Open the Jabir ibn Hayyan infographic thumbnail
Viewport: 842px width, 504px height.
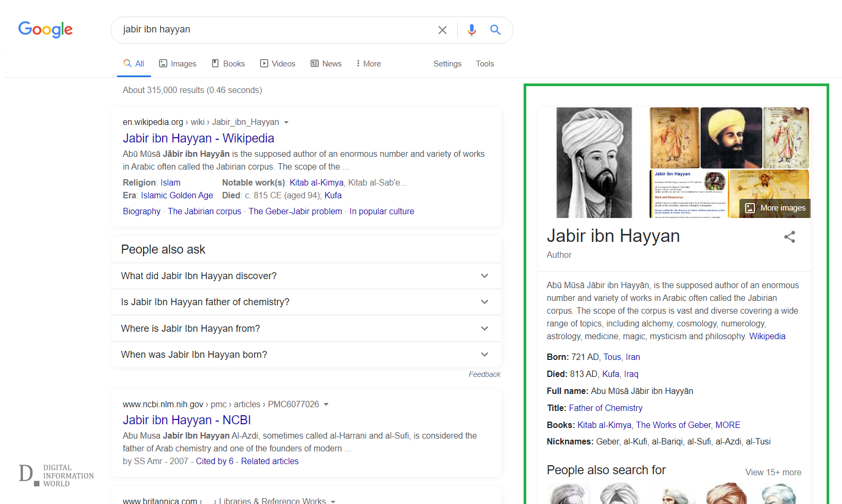click(x=689, y=194)
